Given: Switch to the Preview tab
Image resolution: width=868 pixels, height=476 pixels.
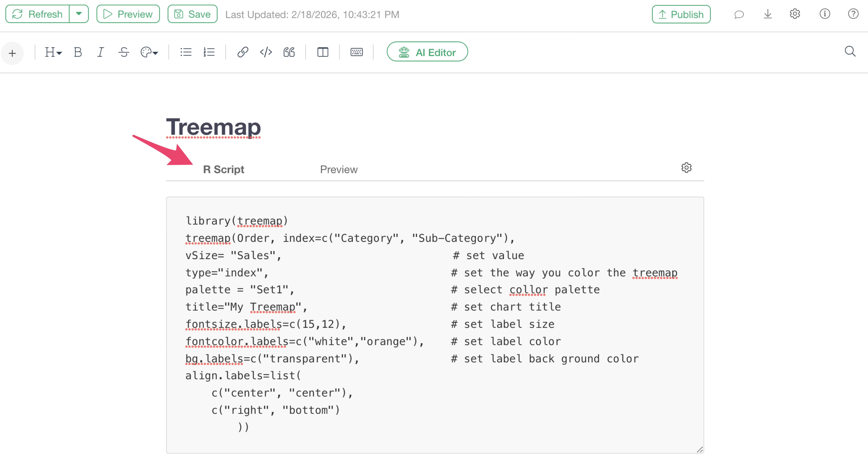Looking at the screenshot, I should [x=339, y=169].
